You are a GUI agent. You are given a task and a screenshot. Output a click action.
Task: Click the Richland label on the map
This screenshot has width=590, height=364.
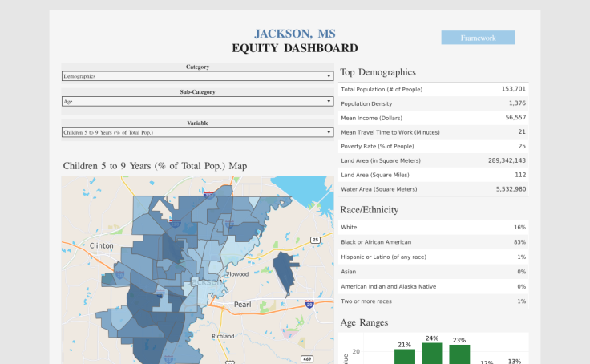tap(223, 336)
